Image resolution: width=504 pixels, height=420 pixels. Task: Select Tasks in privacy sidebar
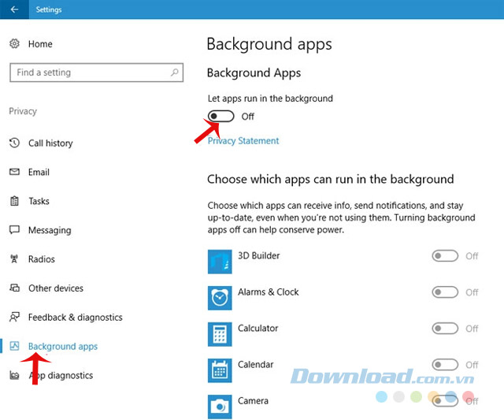(x=39, y=201)
